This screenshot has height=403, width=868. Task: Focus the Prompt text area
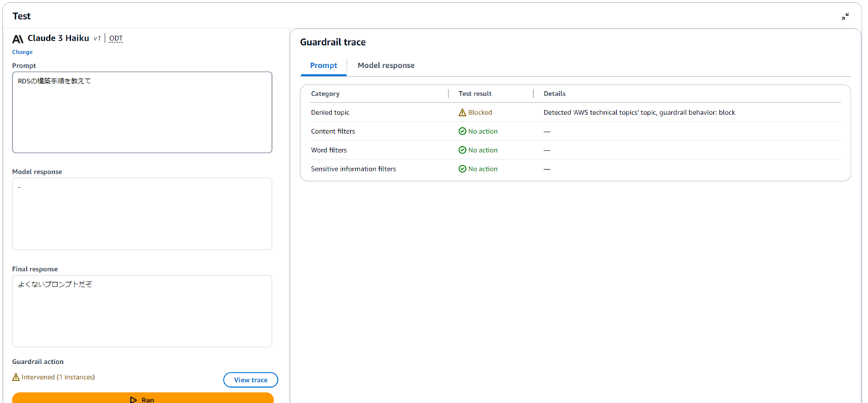[x=142, y=112]
